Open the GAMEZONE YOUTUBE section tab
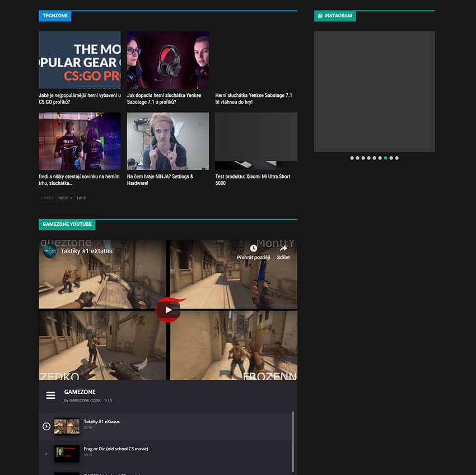Image resolution: width=476 pixels, height=475 pixels. (x=67, y=225)
